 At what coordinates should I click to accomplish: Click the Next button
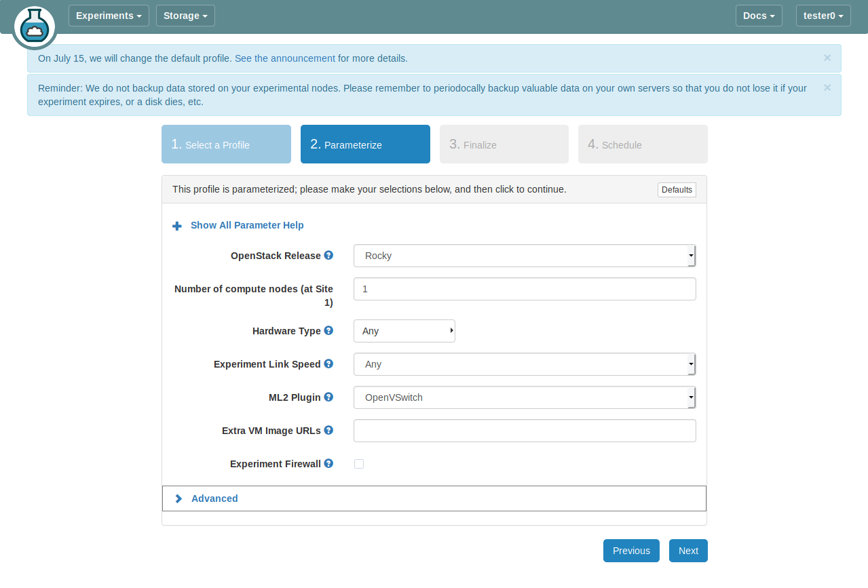(x=687, y=551)
